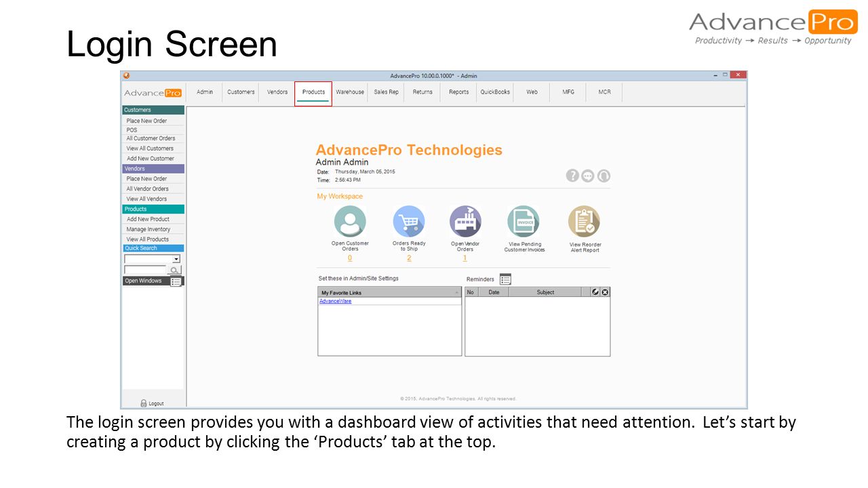
Task: Click POS in the sidebar
Action: tap(153, 129)
